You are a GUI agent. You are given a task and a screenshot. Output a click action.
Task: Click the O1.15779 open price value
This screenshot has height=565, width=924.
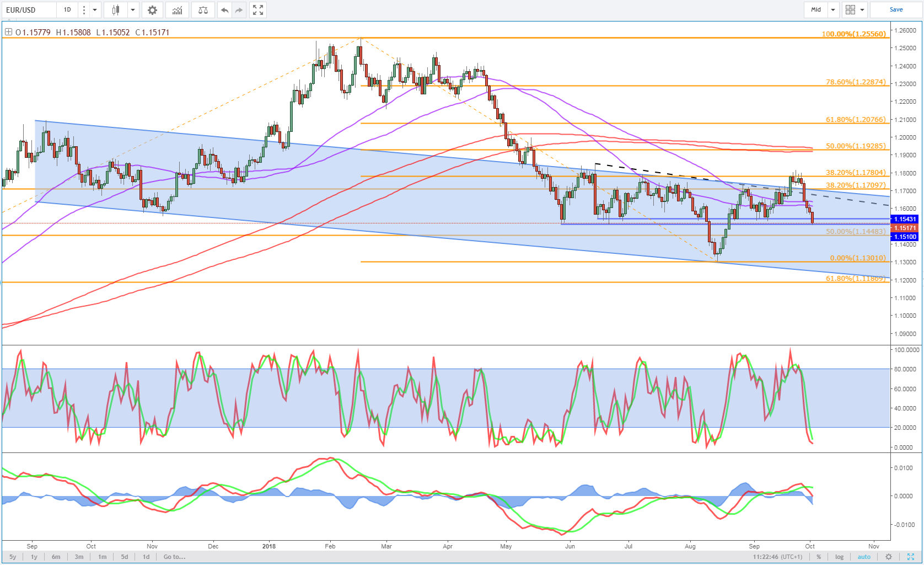point(33,32)
